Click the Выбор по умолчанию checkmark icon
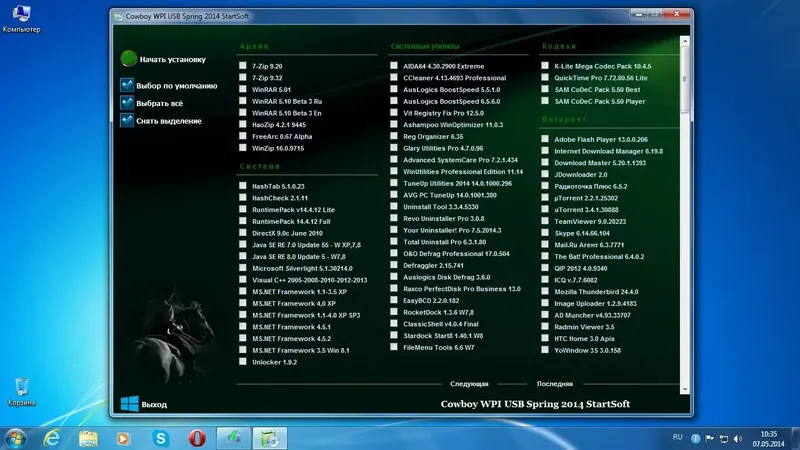The image size is (800, 450). point(127,85)
